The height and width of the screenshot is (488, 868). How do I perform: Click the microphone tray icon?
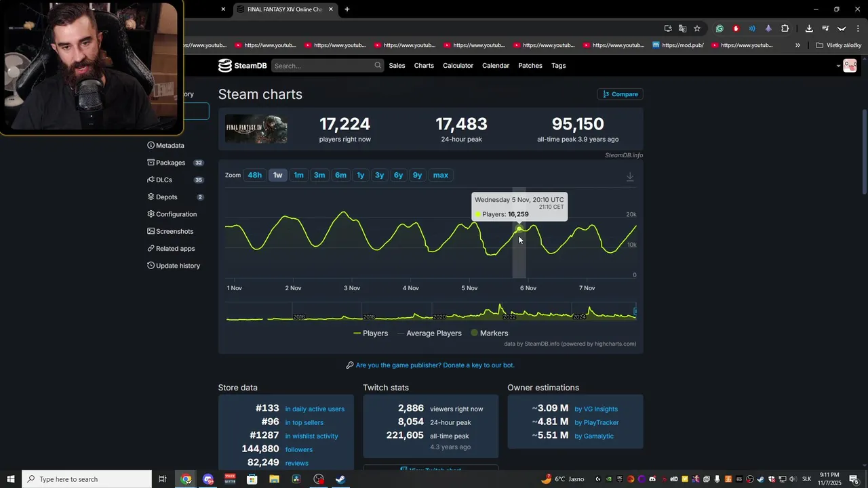click(717, 479)
